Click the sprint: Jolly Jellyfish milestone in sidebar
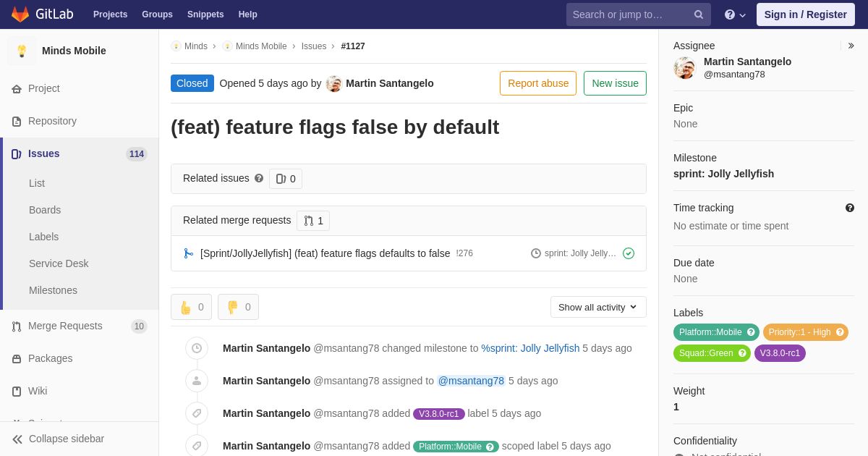Image resolution: width=868 pixels, height=456 pixels. tap(723, 174)
